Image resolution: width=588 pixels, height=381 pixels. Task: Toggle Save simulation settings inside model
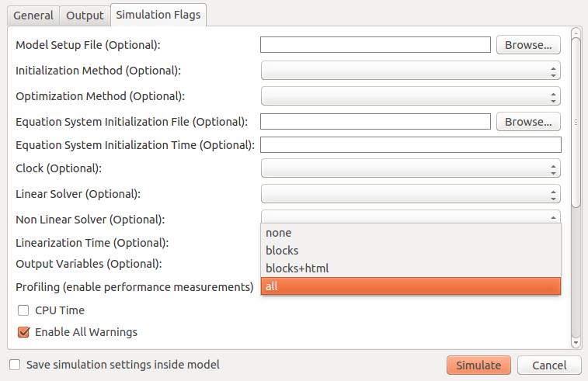(x=15, y=365)
